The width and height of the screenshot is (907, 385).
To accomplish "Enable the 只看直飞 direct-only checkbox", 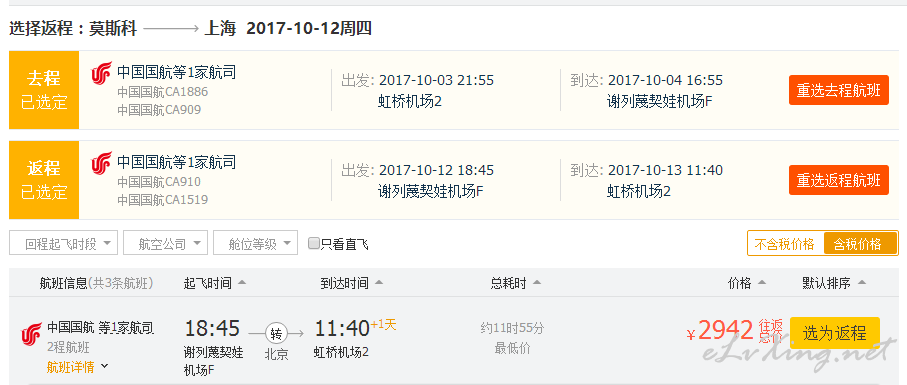I will pos(314,243).
